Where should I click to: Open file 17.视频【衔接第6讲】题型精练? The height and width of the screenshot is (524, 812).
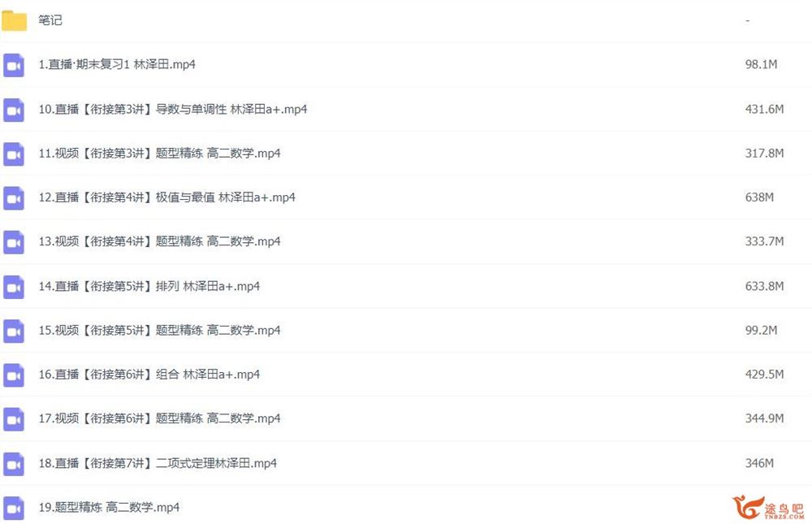(159, 418)
